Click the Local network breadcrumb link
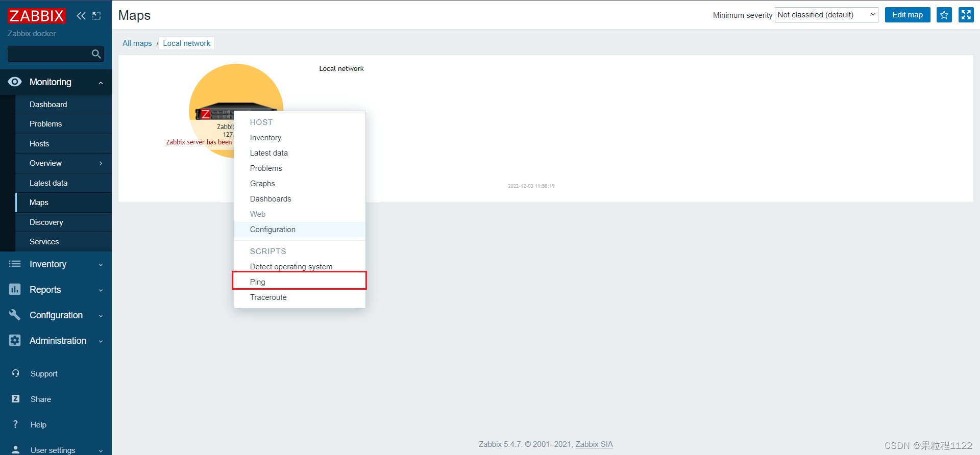Image resolution: width=980 pixels, height=455 pixels. pyautogui.click(x=186, y=43)
